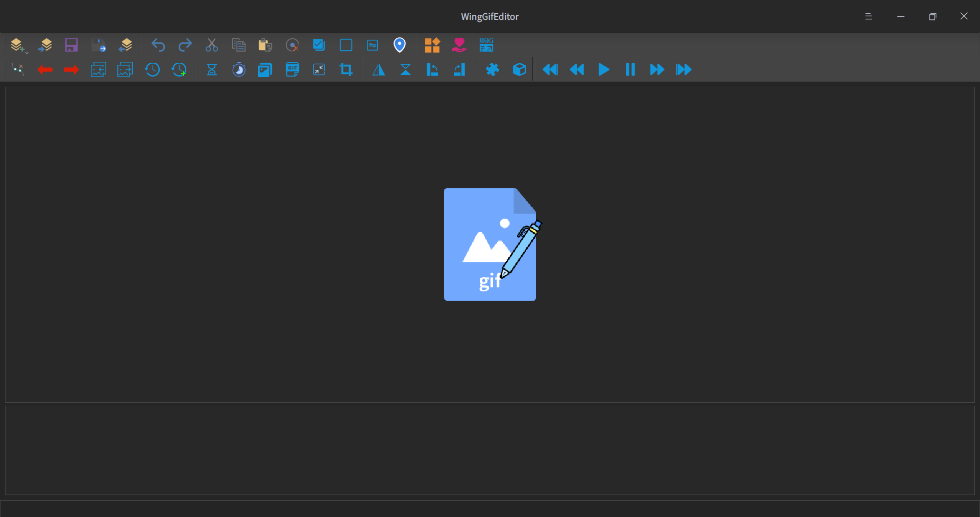This screenshot has width=980, height=517.
Task: Click the clock icon with green plus
Action: (179, 69)
